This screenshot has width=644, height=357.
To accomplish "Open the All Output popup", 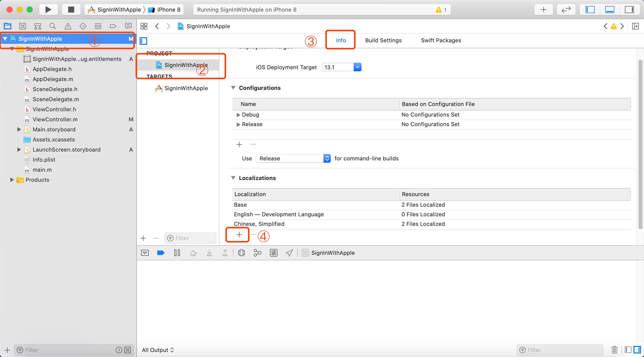I will pyautogui.click(x=158, y=350).
